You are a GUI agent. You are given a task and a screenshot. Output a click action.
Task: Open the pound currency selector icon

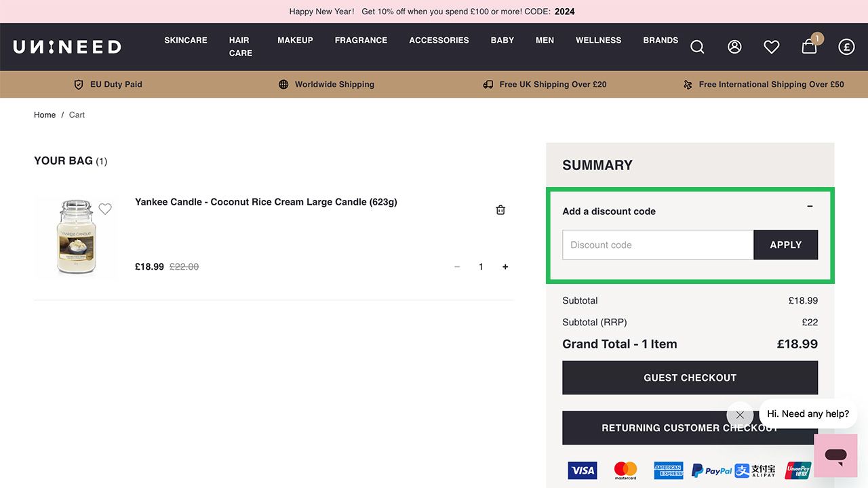[846, 47]
